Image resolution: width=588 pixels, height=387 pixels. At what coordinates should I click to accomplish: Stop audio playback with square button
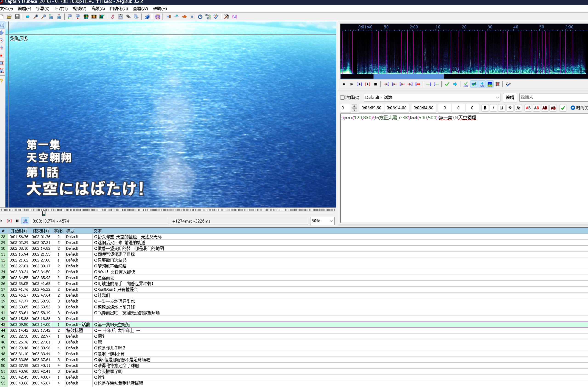[375, 84]
